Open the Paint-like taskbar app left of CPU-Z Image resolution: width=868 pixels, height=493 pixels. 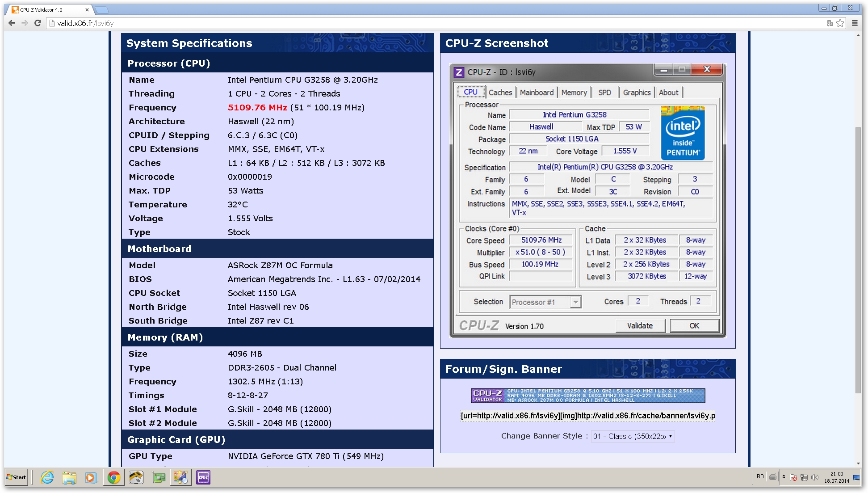tap(181, 477)
